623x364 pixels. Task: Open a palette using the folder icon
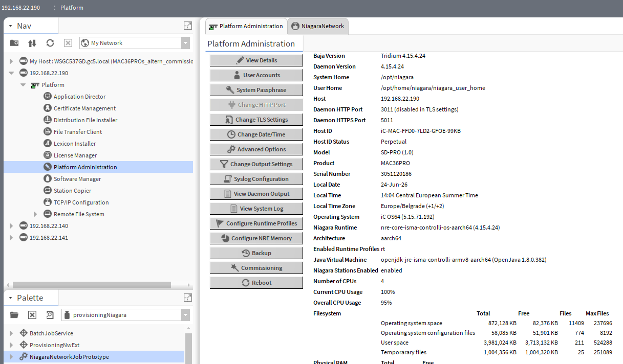pos(14,315)
